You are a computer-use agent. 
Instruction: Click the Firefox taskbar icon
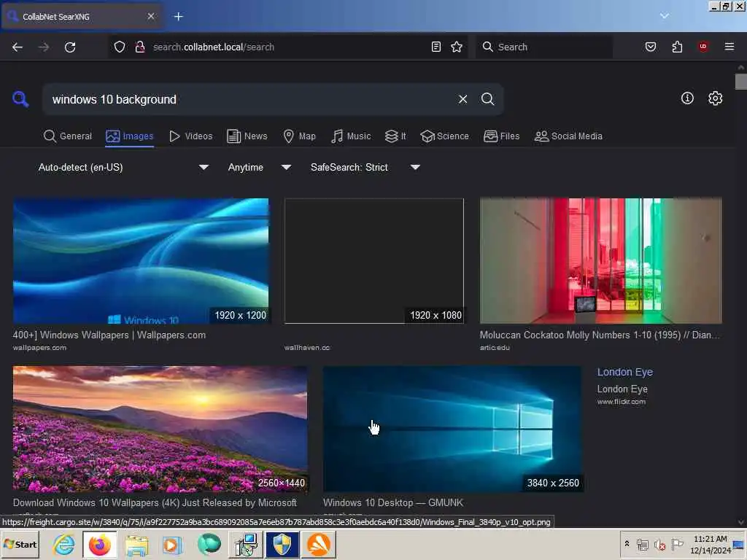(99, 544)
